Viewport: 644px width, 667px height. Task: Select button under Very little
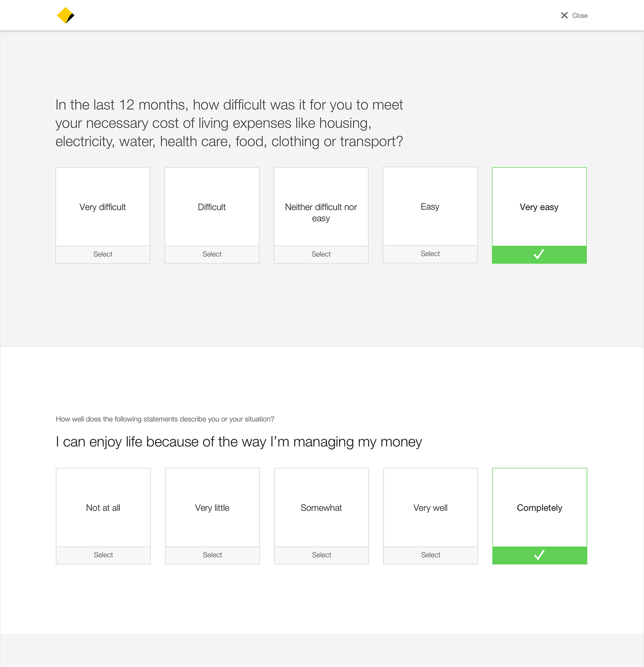[x=212, y=555]
